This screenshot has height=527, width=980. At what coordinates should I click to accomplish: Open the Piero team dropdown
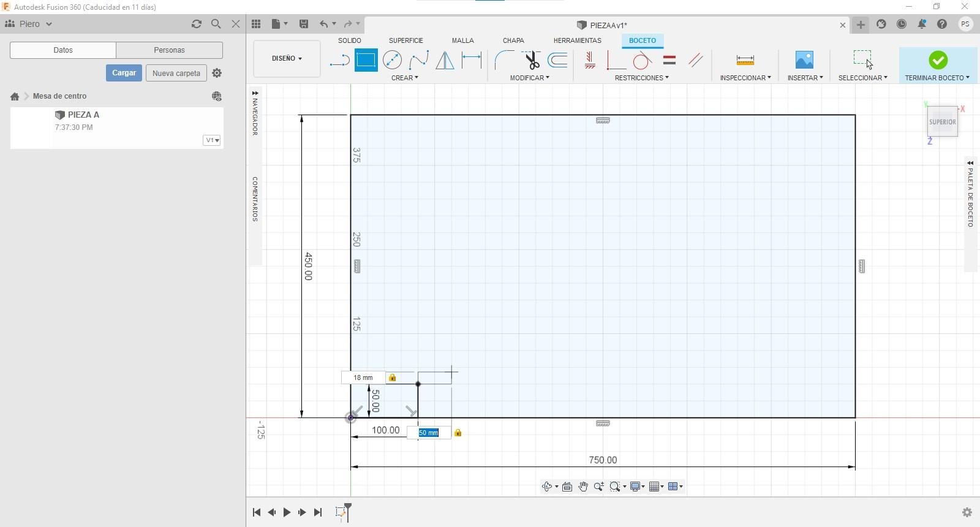28,24
